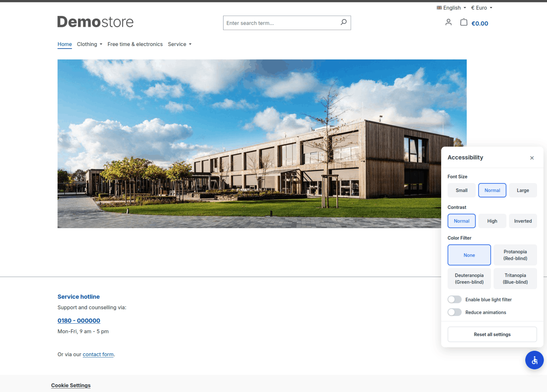Open the English language dropdown
The width and height of the screenshot is (547, 392).
tap(451, 8)
